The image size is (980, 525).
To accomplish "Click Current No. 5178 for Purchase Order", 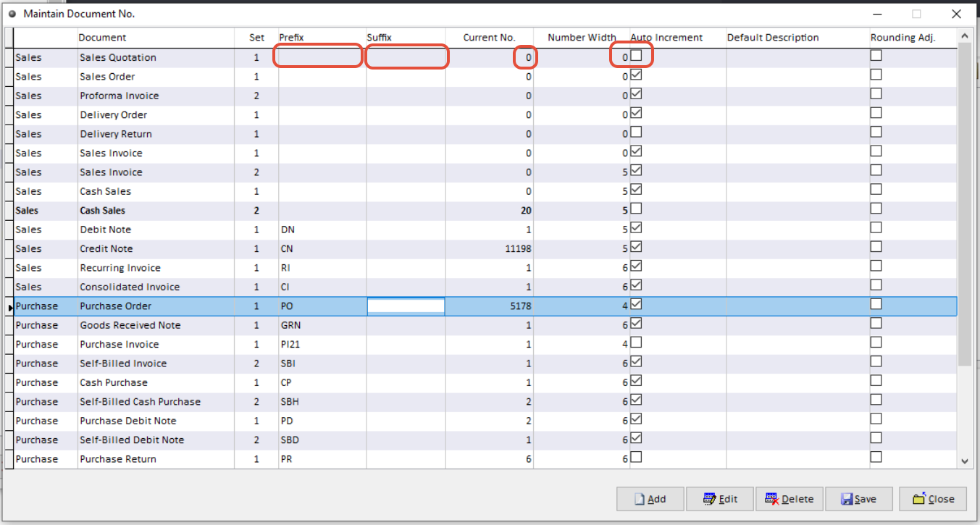I will pyautogui.click(x=521, y=306).
